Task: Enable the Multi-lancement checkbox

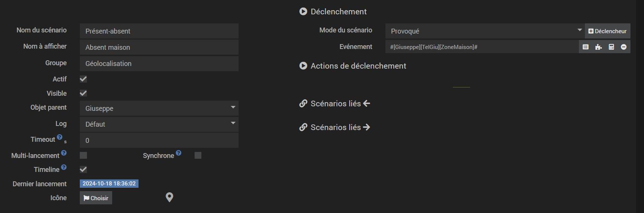Action: pyautogui.click(x=84, y=155)
